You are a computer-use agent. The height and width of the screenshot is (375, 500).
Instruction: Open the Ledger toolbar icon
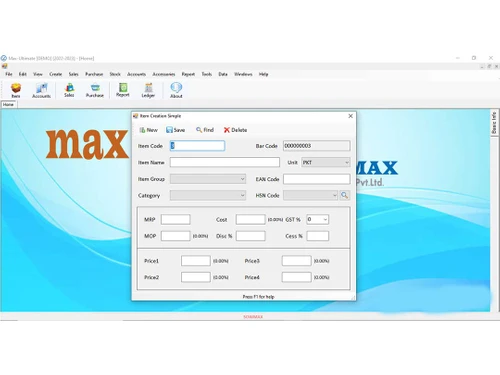tap(148, 90)
